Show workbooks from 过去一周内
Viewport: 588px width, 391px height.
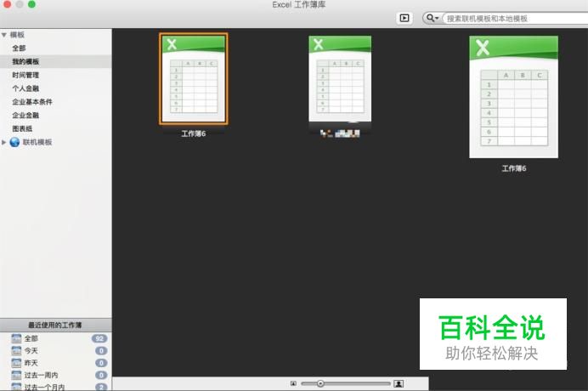(42, 375)
